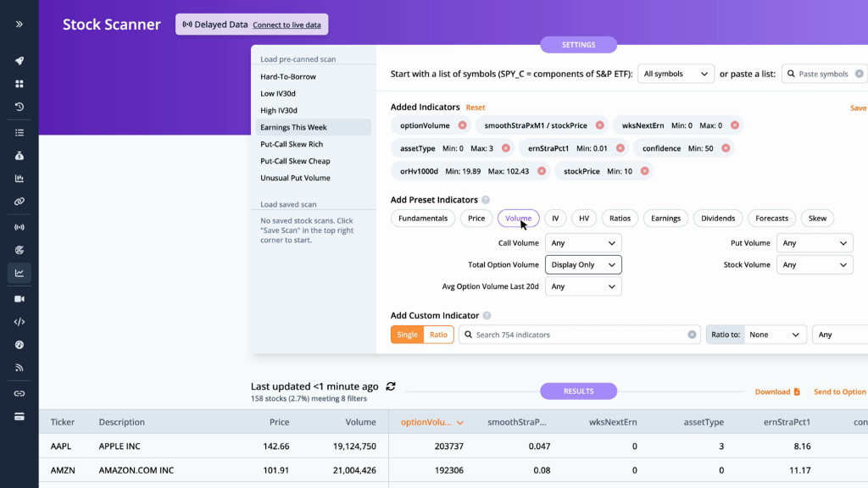
Task: Switch to the Earnings preset tab
Action: (x=665, y=219)
